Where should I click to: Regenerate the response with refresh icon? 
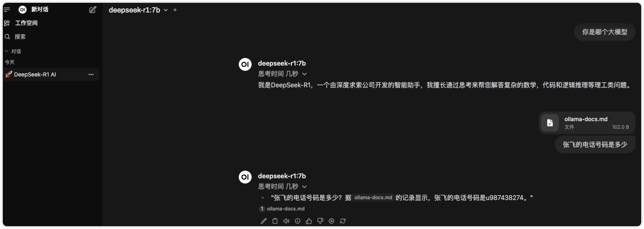(343, 221)
